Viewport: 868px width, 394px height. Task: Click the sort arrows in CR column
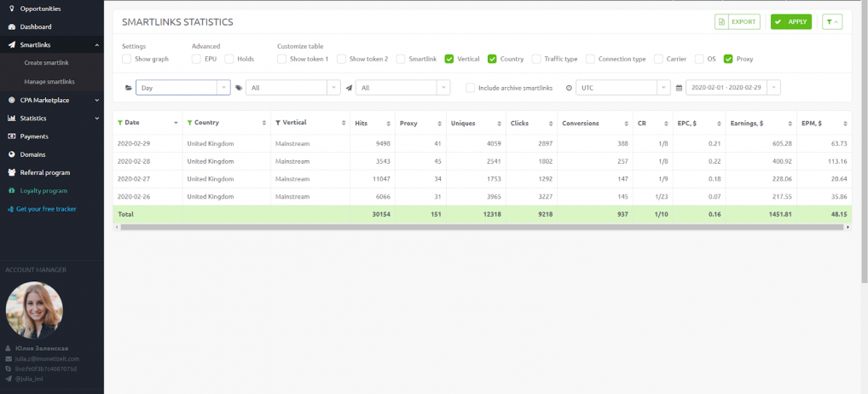(x=667, y=124)
